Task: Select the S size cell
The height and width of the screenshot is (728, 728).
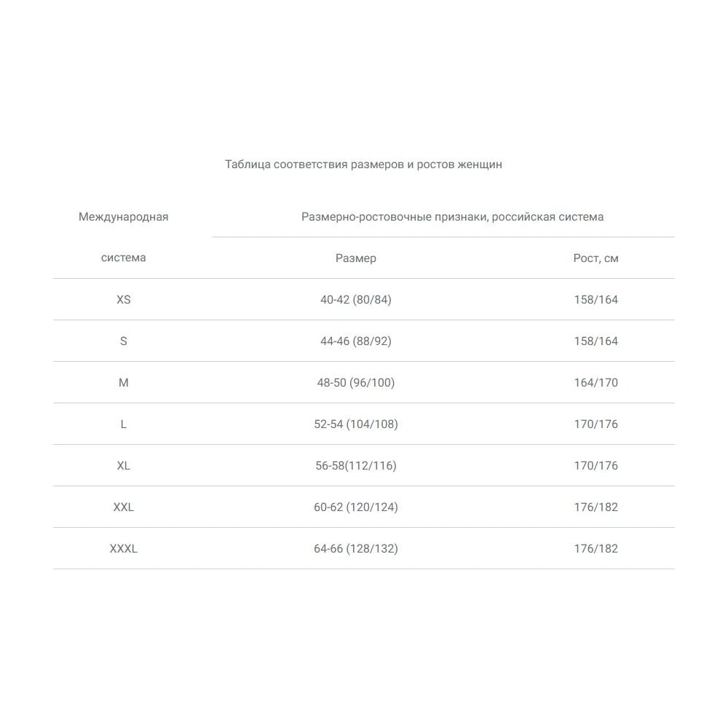Action: pos(123,341)
